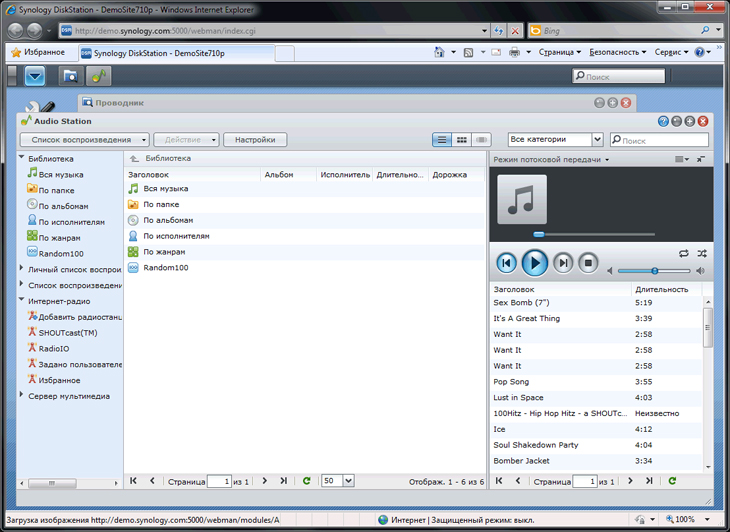Click the Audio Station help icon
Image resolution: width=730 pixels, height=532 pixels.
pyautogui.click(x=663, y=121)
